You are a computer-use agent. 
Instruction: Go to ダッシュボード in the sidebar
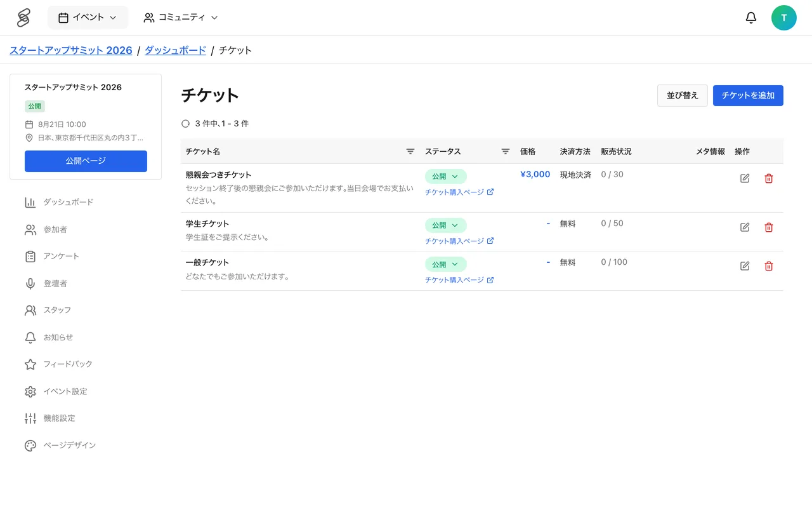click(x=59, y=203)
